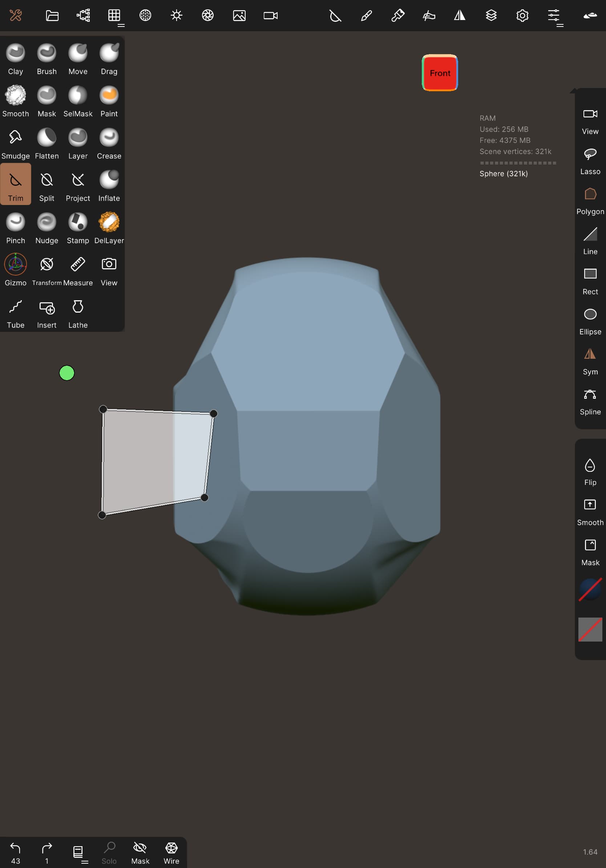Open the background image menu
This screenshot has height=868, width=606.
(x=239, y=16)
